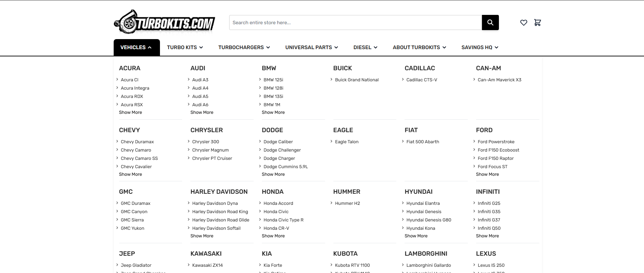Go to Honda Civic Type R

283,220
